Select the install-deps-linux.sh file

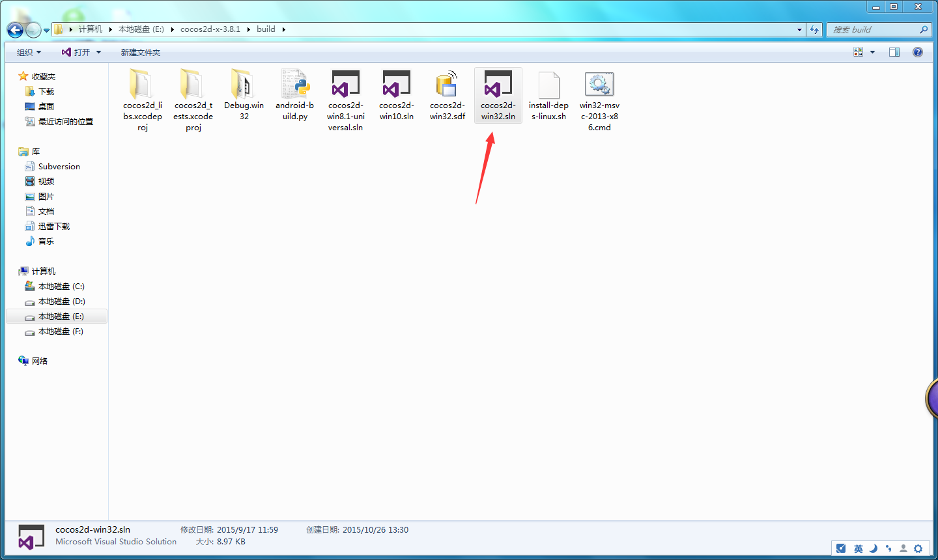[x=549, y=96]
